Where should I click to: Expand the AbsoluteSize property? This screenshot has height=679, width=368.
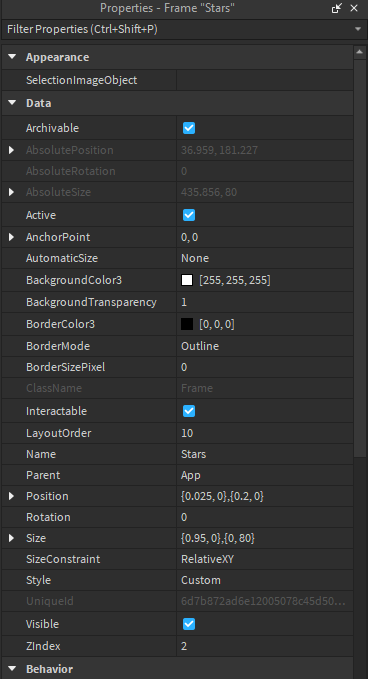12,192
